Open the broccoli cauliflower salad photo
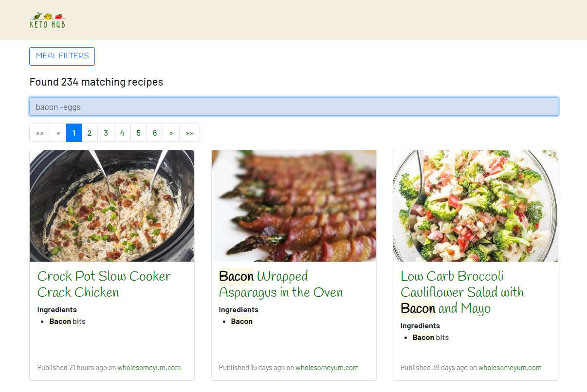The height and width of the screenshot is (392, 587). coord(476,206)
